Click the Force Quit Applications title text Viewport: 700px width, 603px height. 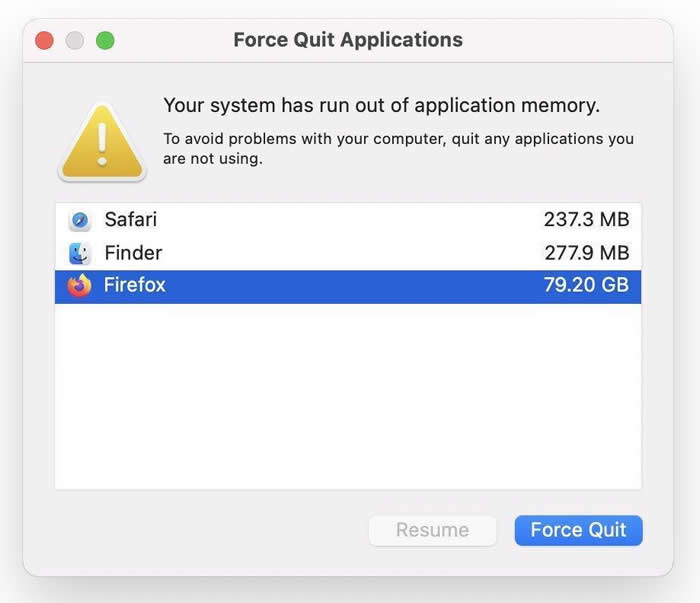[x=348, y=41]
